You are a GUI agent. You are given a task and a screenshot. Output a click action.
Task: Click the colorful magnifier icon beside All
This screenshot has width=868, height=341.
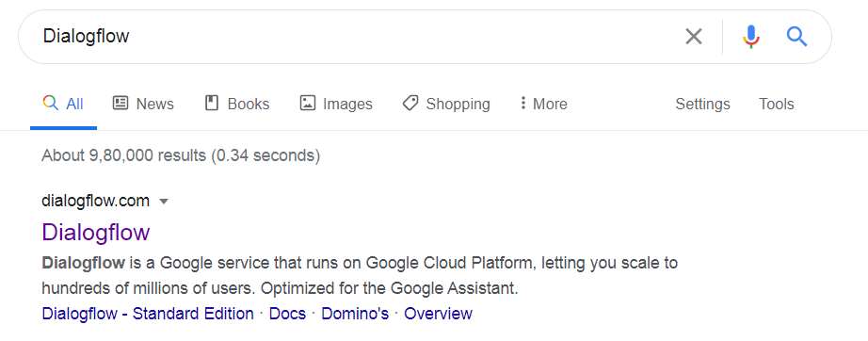pyautogui.click(x=51, y=103)
